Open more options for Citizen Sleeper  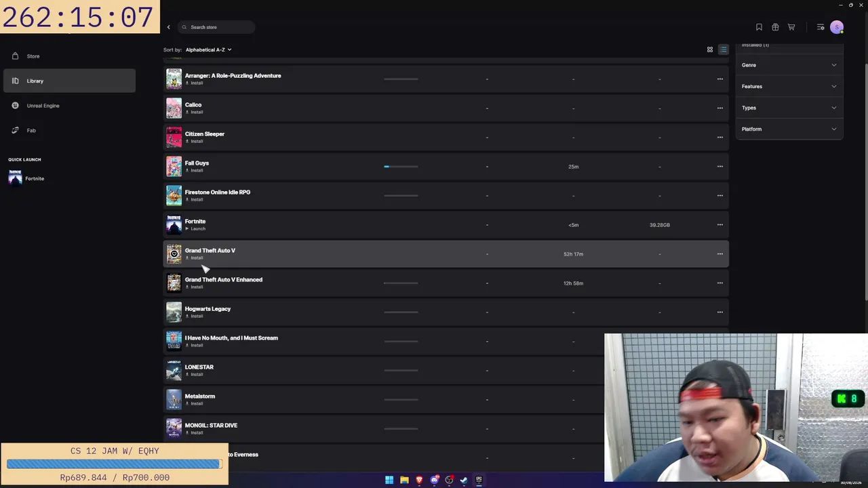[720, 137]
